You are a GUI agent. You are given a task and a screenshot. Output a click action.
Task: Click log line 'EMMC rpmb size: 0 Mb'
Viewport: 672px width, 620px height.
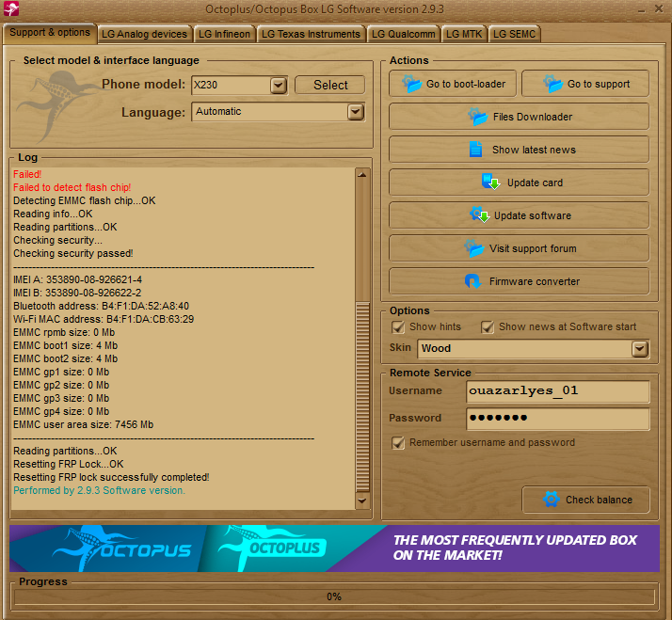tap(64, 332)
